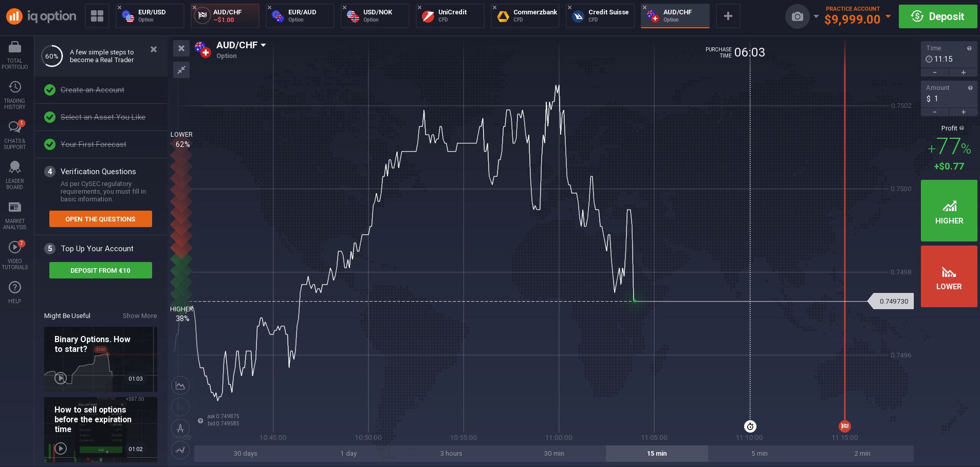
Task: Switch to AUD/CHF -$1.00 tab
Action: 225,16
